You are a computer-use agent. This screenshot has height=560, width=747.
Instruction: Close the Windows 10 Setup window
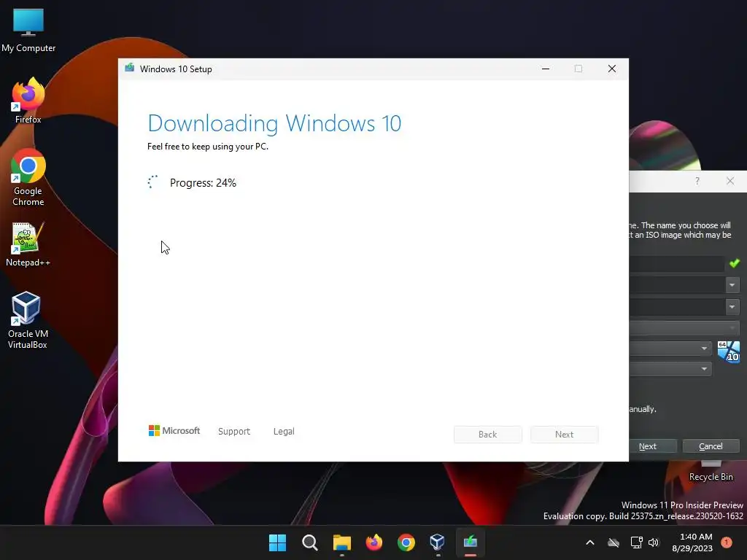[x=612, y=69]
